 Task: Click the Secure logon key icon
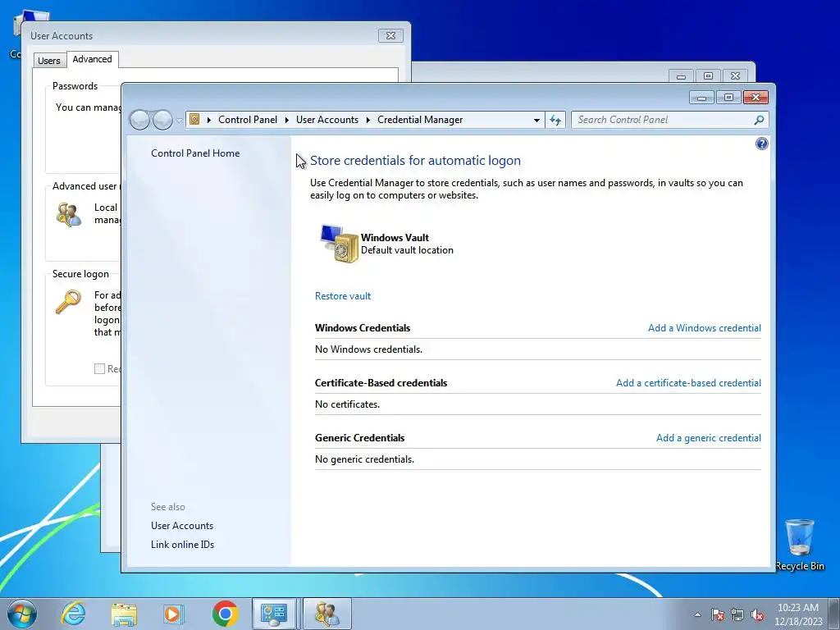(69, 302)
